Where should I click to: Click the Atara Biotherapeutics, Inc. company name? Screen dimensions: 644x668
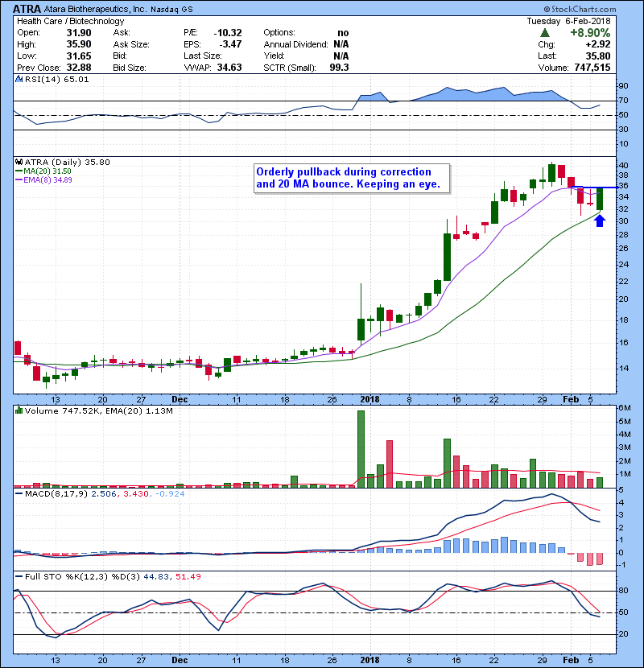pyautogui.click(x=96, y=9)
